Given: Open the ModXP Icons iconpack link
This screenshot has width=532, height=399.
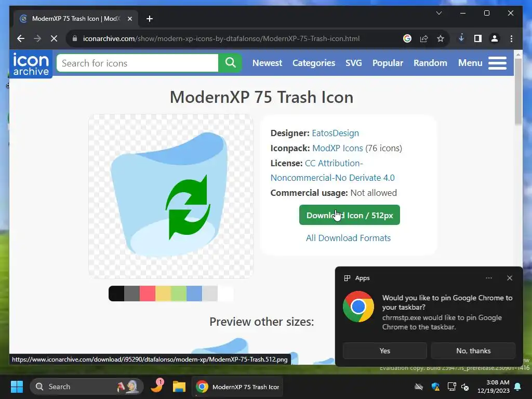Looking at the screenshot, I should tap(338, 148).
